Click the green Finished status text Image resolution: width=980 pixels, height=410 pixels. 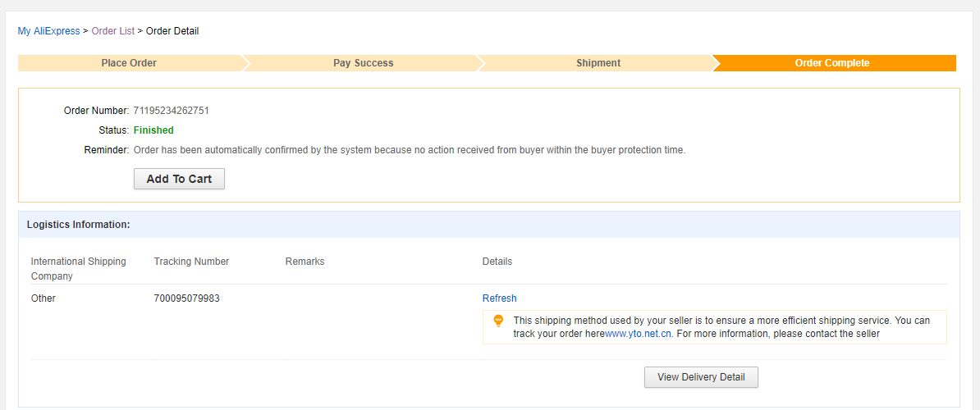pyautogui.click(x=153, y=130)
